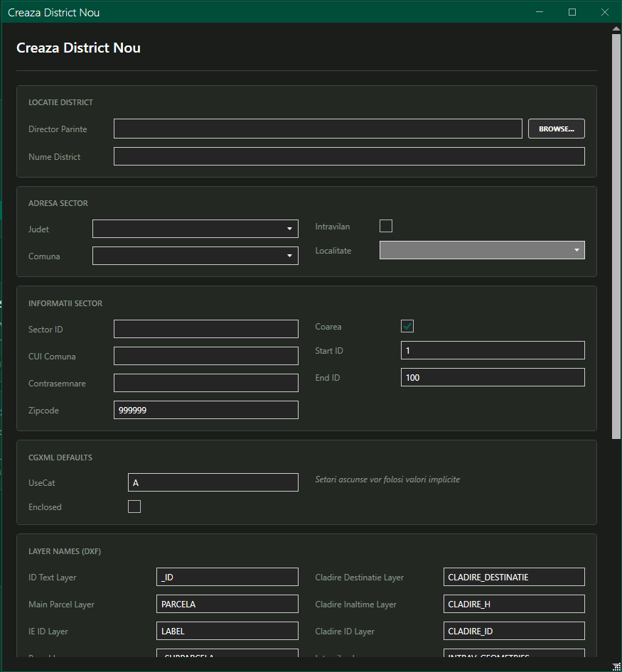The height and width of the screenshot is (672, 622).
Task: Click the Zipcode field showing 999999
Action: (205, 410)
